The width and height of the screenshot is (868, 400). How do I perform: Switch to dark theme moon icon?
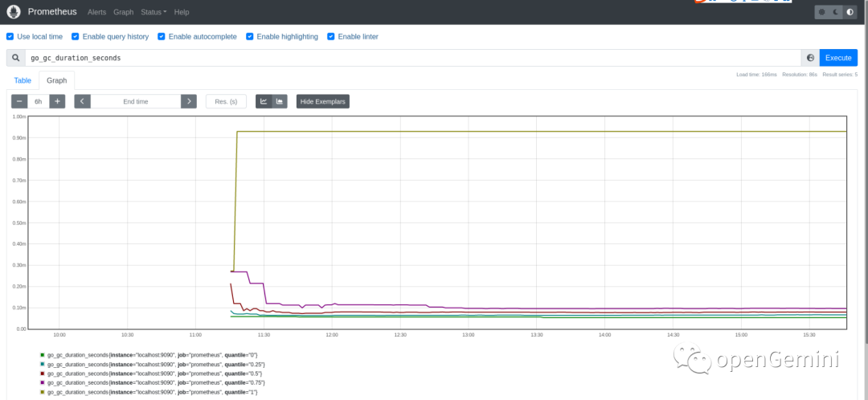point(836,12)
